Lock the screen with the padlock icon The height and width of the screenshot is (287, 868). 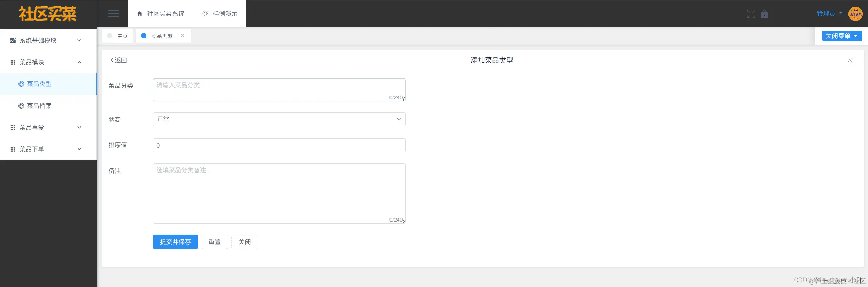(x=764, y=14)
